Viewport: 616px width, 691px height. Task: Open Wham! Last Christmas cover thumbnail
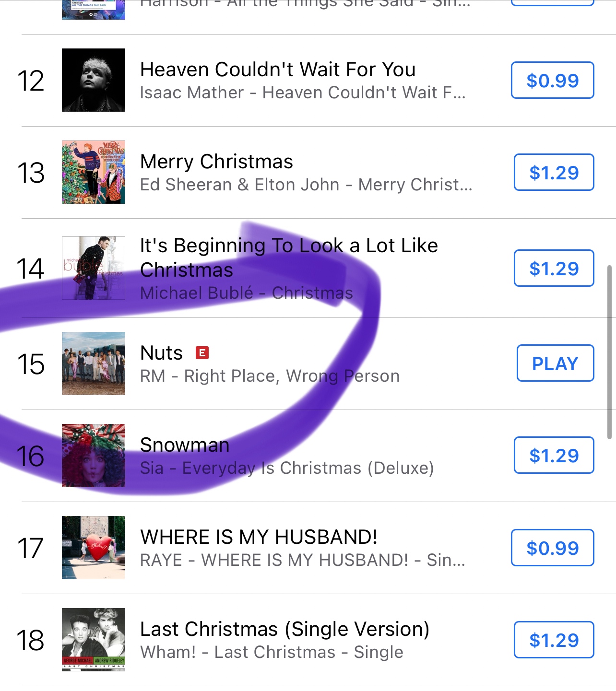pyautogui.click(x=94, y=640)
